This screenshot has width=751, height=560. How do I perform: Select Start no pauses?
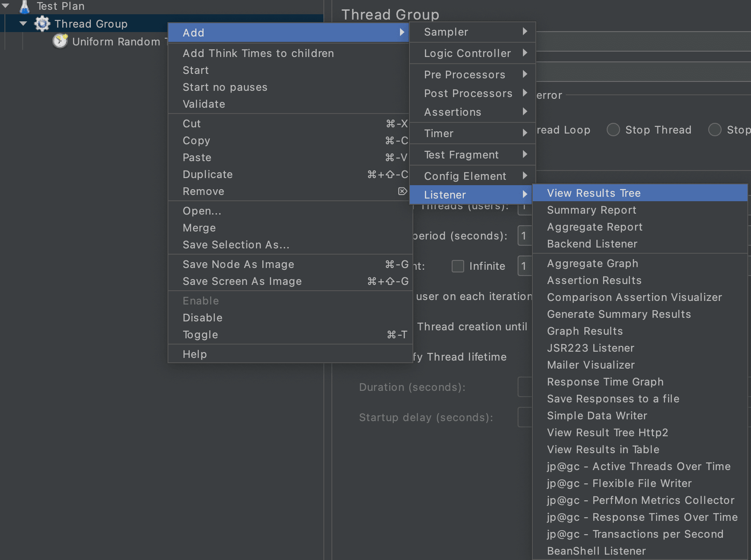(225, 87)
